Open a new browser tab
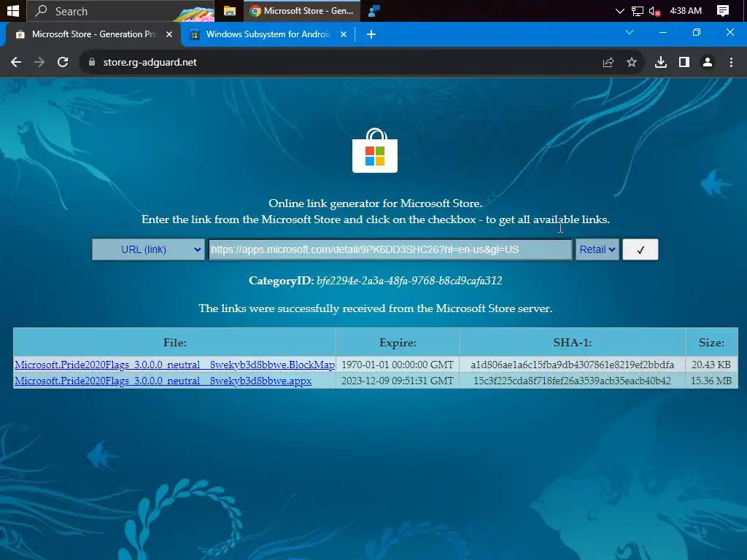 click(x=371, y=34)
